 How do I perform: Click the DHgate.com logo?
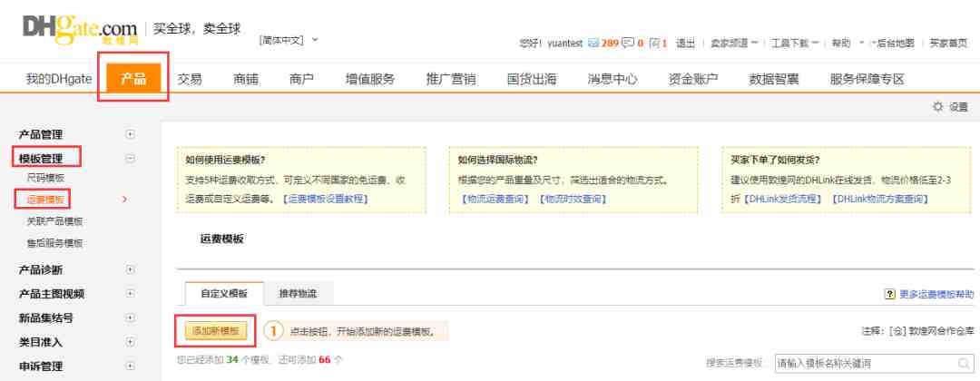80,29
